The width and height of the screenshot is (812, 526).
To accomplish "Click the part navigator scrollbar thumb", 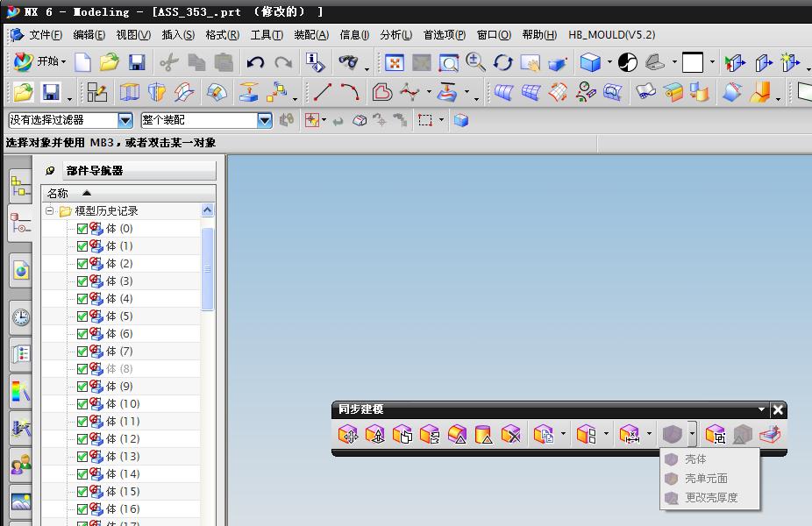I will (207, 268).
